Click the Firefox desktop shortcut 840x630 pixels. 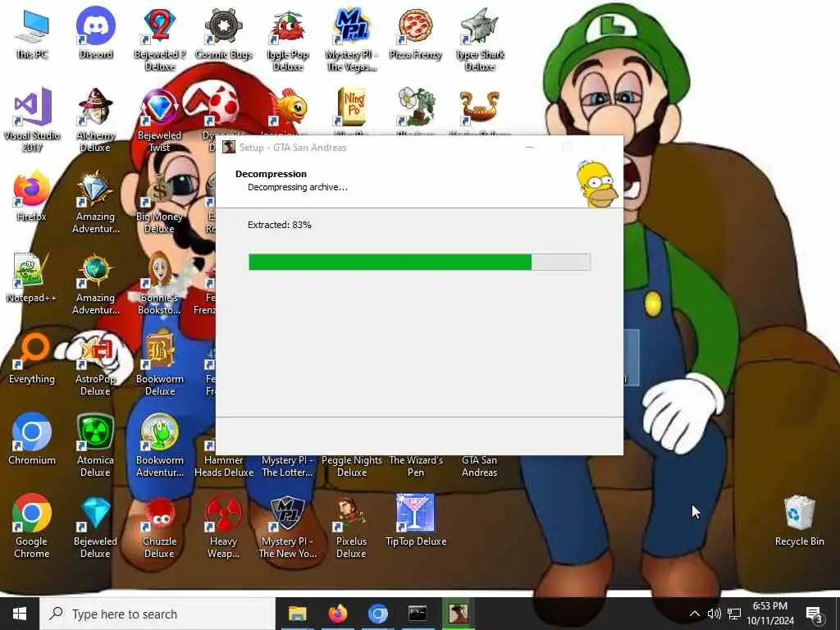[32, 195]
